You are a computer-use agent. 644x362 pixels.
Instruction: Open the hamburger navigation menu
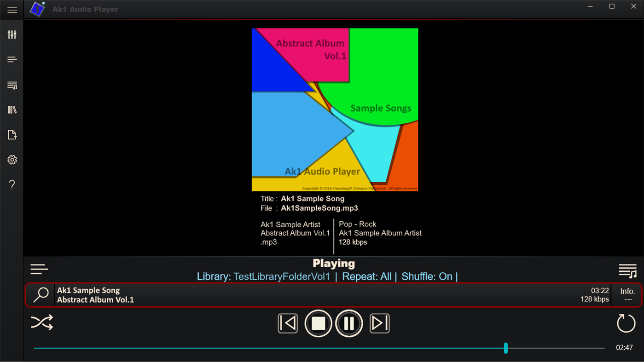pyautogui.click(x=12, y=9)
